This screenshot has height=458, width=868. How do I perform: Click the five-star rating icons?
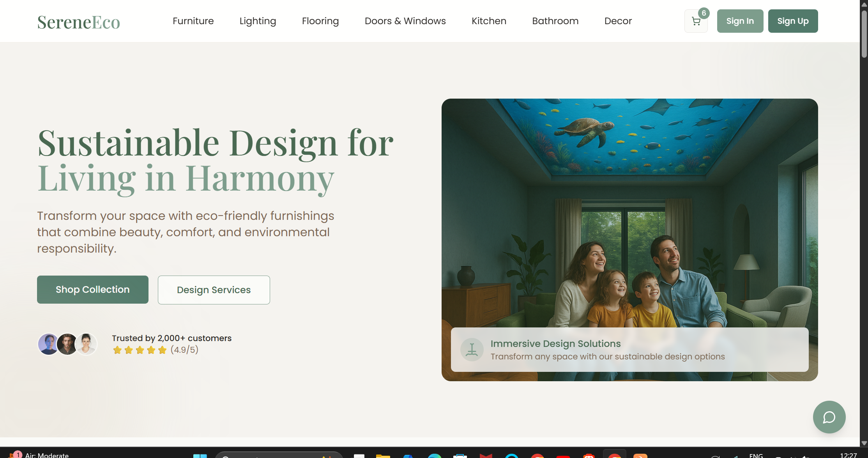[x=140, y=350]
